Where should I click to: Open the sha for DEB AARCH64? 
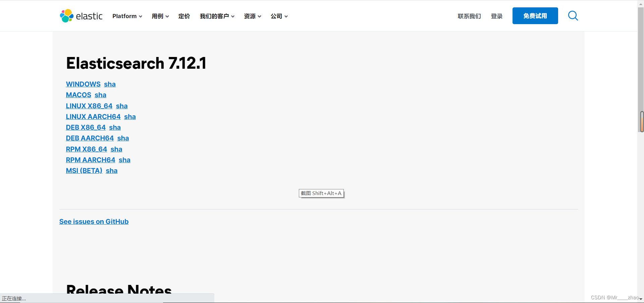(x=123, y=138)
